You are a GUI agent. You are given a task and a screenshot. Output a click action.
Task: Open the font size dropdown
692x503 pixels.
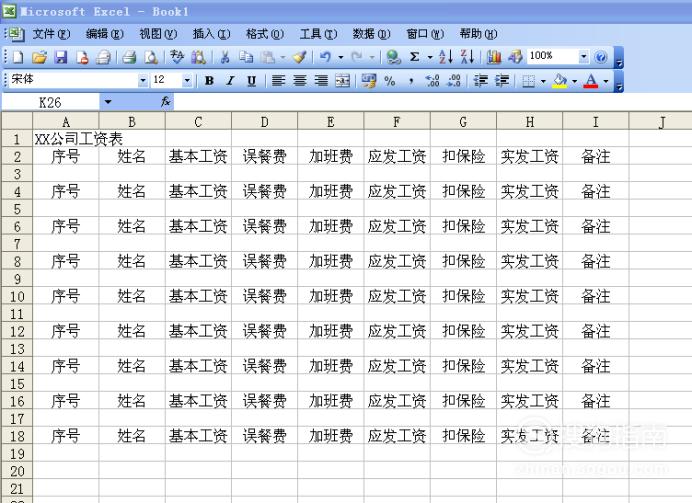(x=187, y=81)
